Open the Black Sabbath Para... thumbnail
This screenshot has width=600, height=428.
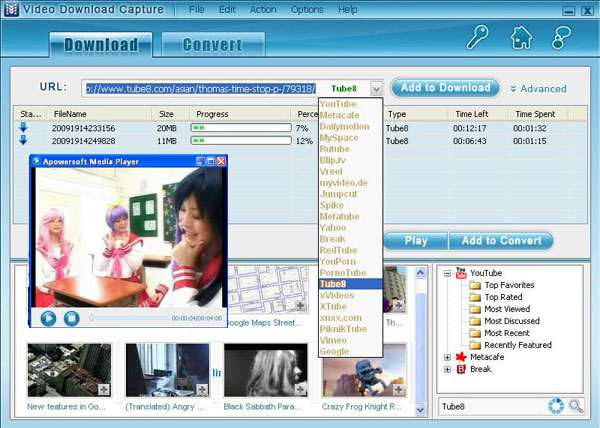point(266,370)
